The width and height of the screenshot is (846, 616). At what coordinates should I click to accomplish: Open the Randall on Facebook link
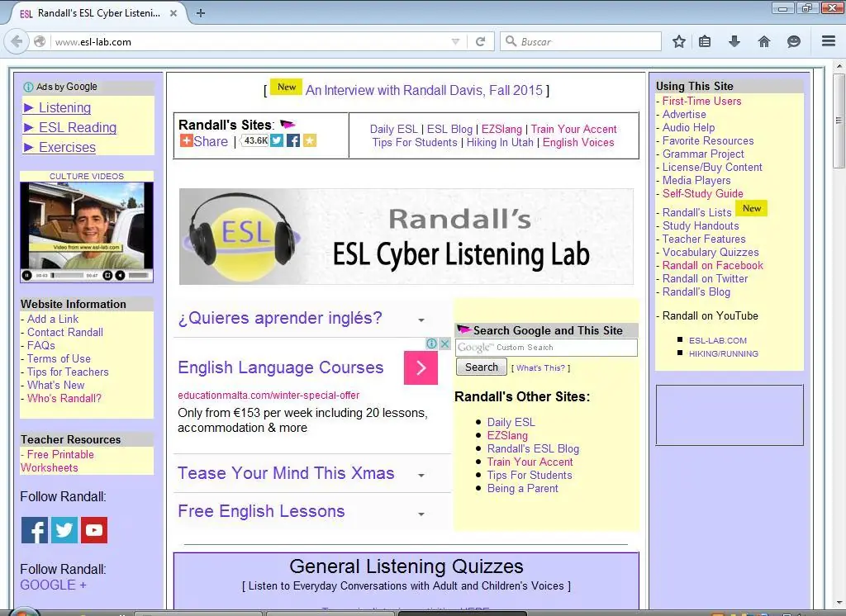click(713, 265)
